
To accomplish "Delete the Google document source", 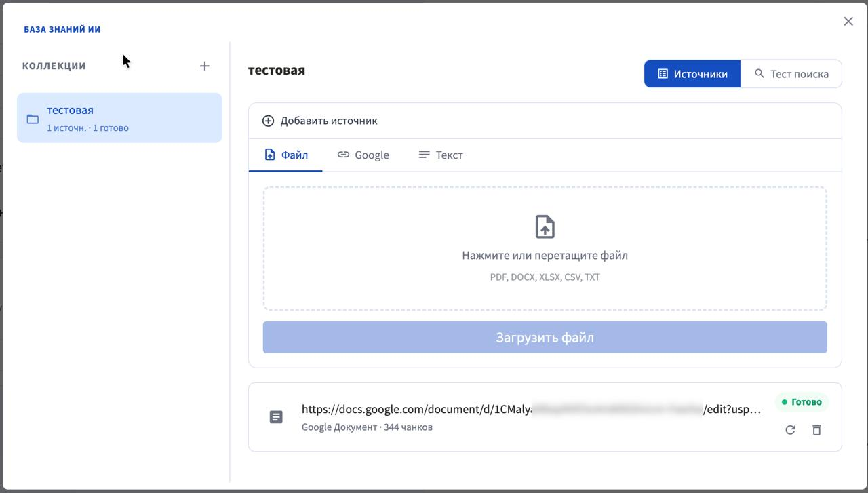I will coord(816,430).
